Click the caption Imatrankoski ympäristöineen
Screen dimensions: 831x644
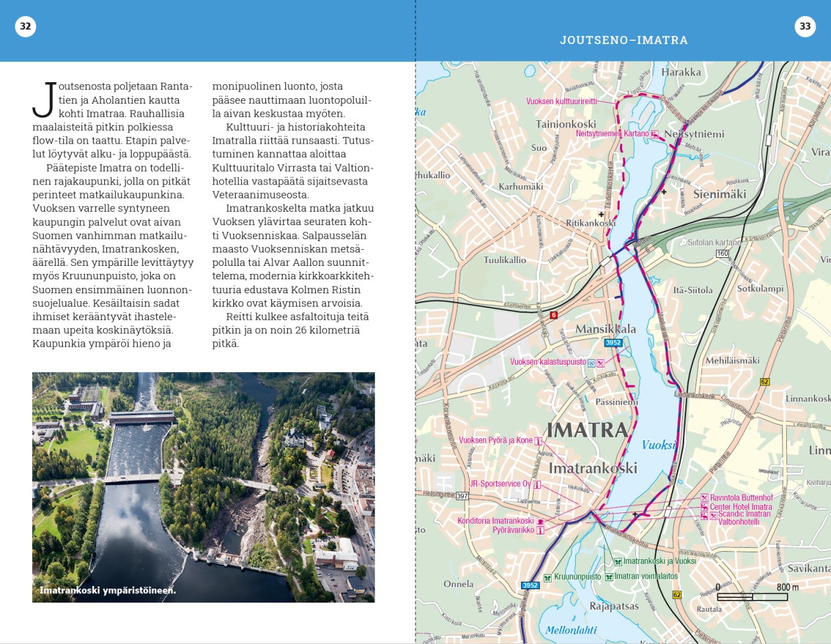click(108, 590)
